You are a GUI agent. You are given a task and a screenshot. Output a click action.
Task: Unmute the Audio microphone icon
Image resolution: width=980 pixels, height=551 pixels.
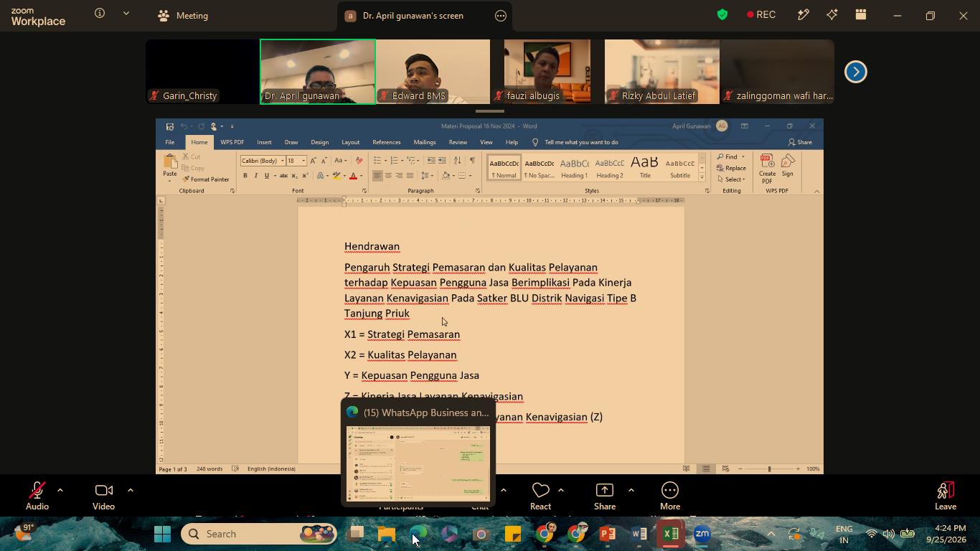tap(37, 491)
